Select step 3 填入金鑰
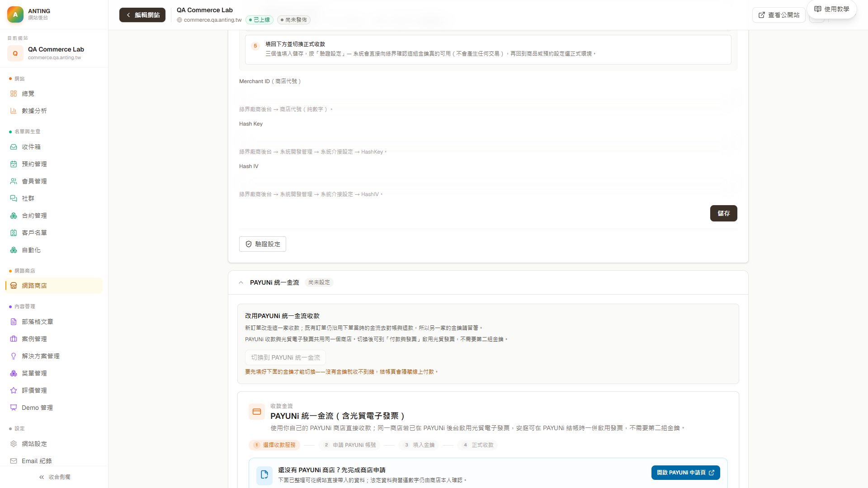This screenshot has width=868, height=488. (419, 445)
